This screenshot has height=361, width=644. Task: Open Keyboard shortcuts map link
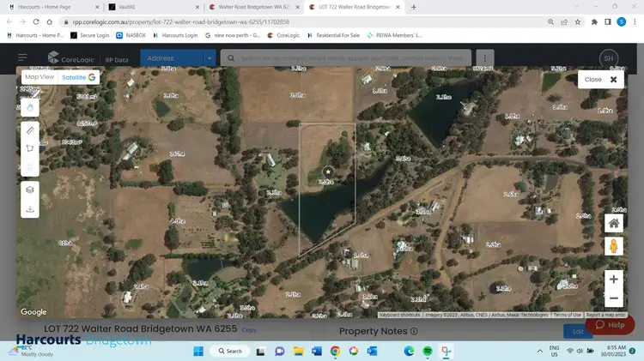[399, 315]
